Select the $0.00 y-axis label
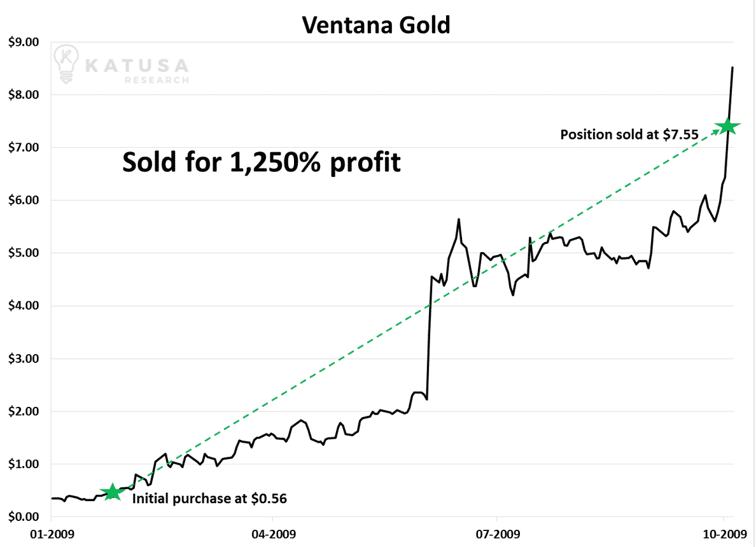Viewport: 756px width, 547px height. 24,516
